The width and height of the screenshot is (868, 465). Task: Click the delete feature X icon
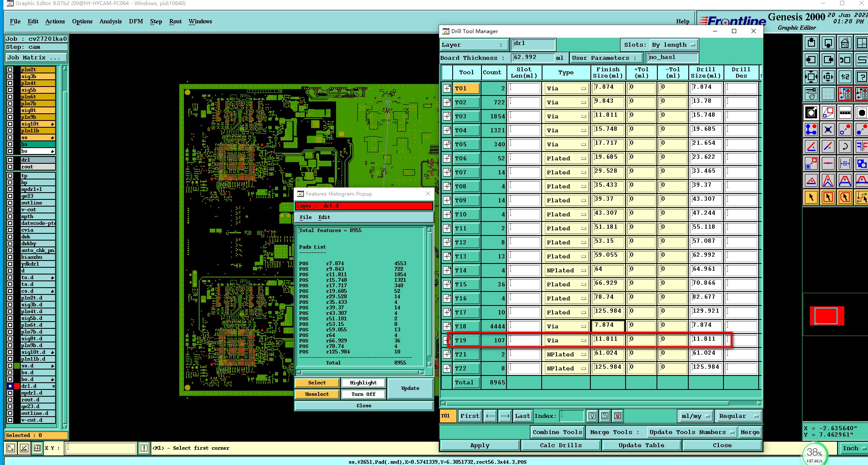coord(828,129)
